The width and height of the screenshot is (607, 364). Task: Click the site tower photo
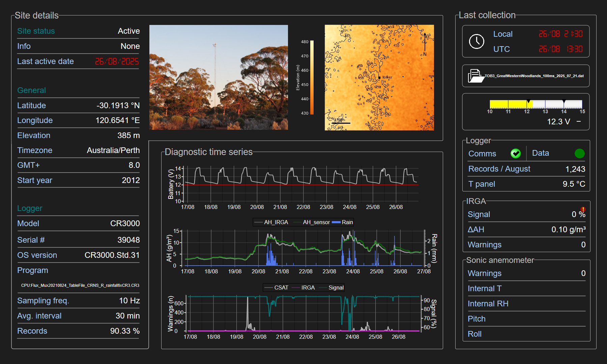click(219, 77)
